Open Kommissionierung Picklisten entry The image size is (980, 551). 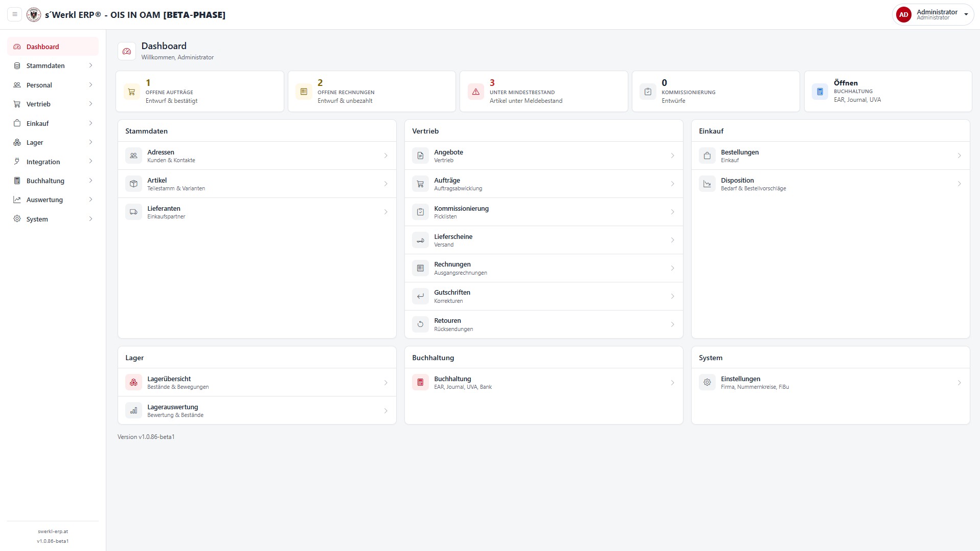click(x=543, y=212)
